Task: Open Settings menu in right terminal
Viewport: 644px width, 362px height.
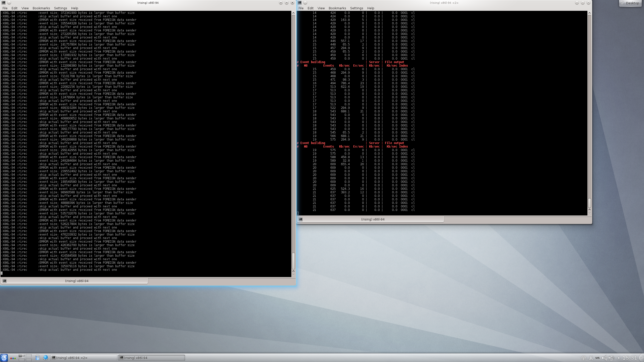Action: point(356,8)
